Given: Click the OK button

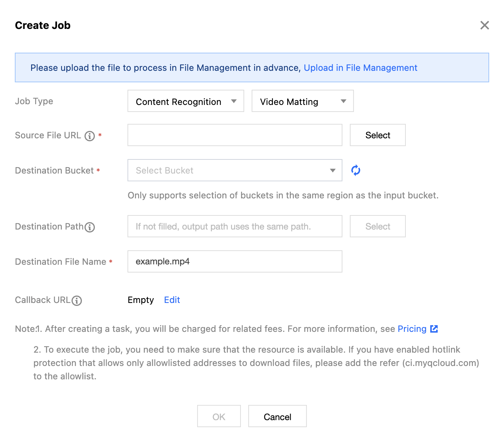Looking at the screenshot, I should 219,416.
